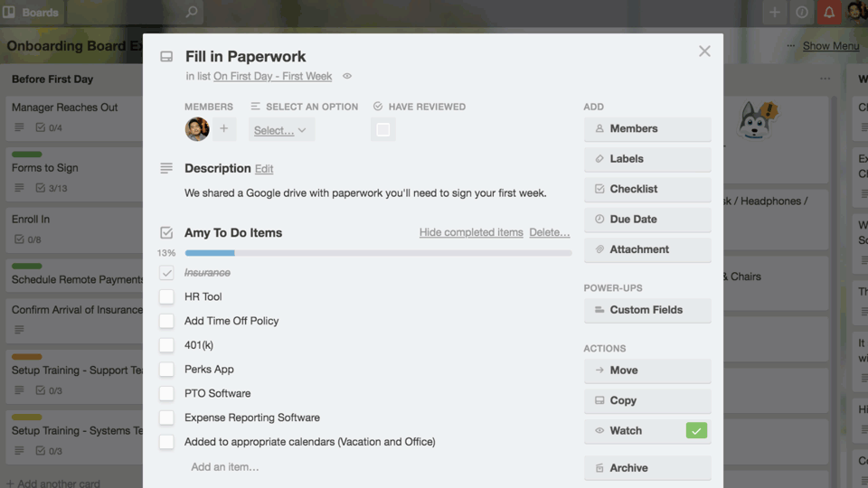Open the user avatar in top right

tap(856, 12)
